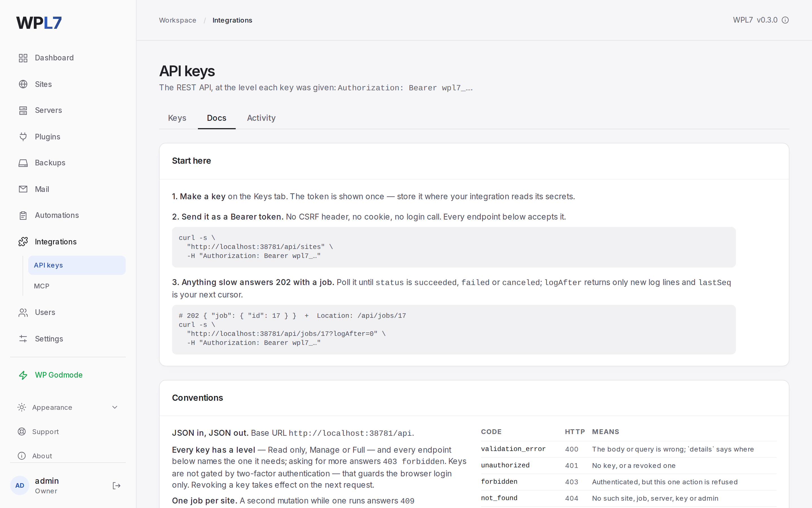Click the Servers rack icon
This screenshot has width=812, height=508.
(x=23, y=111)
